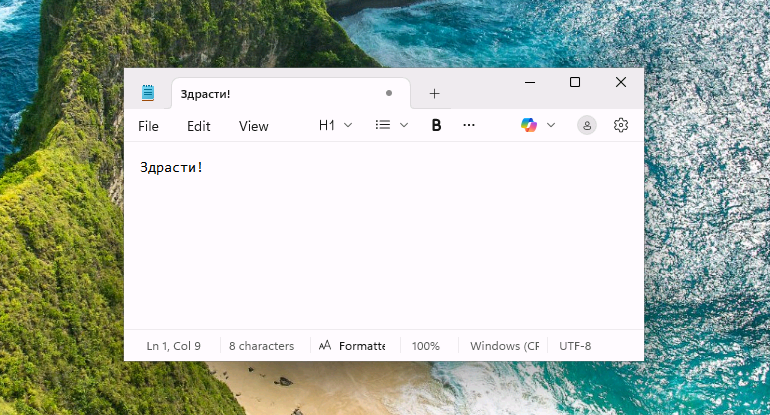Expand the heading style dropdown arrow

click(x=348, y=125)
